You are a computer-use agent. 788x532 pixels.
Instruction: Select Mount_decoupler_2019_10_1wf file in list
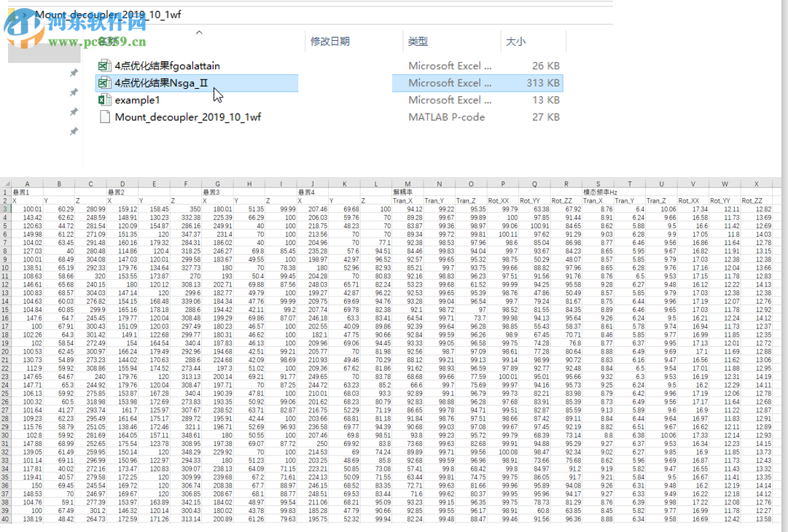click(188, 117)
